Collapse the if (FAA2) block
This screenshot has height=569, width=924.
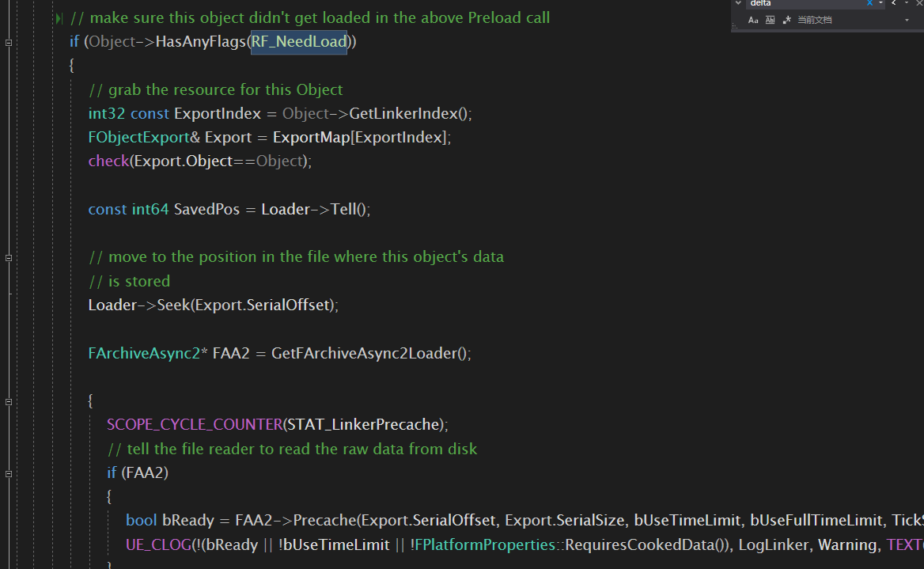click(x=9, y=473)
